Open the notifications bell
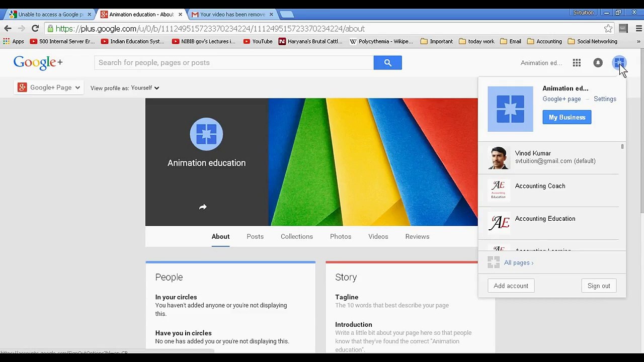The height and width of the screenshot is (362, 644). pos(598,63)
